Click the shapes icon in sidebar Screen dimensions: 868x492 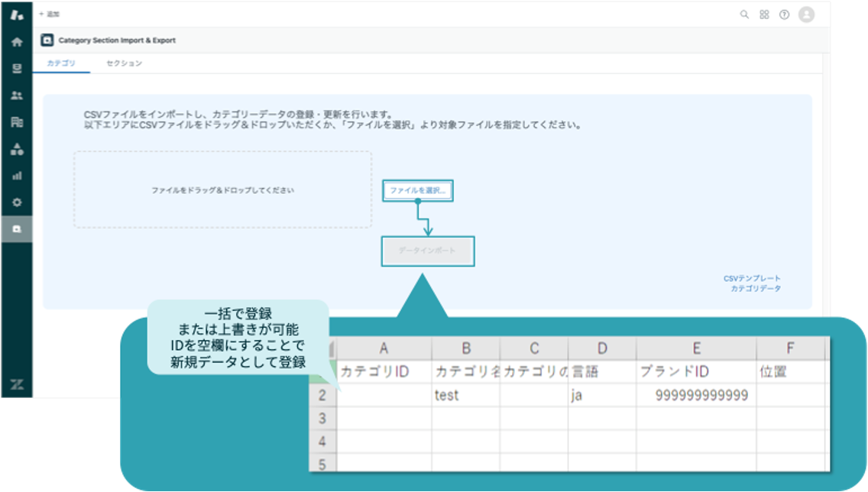tap(16, 149)
